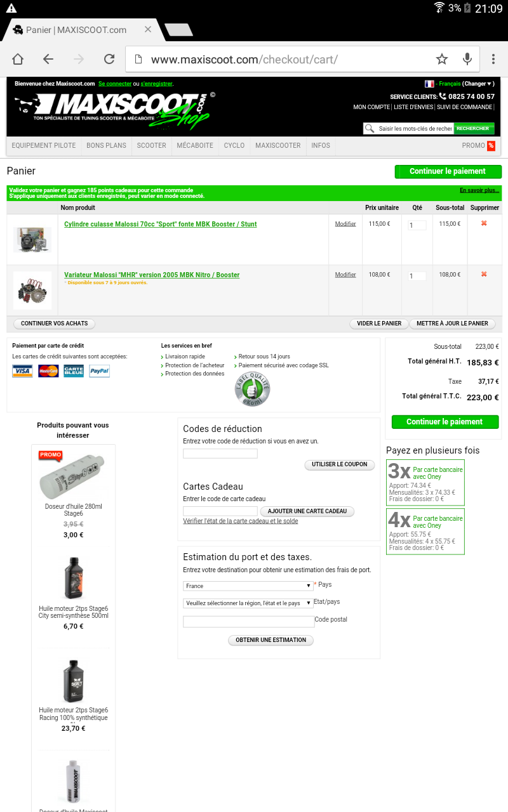Tap the microphone voice search icon
508x812 pixels.
coord(467,59)
